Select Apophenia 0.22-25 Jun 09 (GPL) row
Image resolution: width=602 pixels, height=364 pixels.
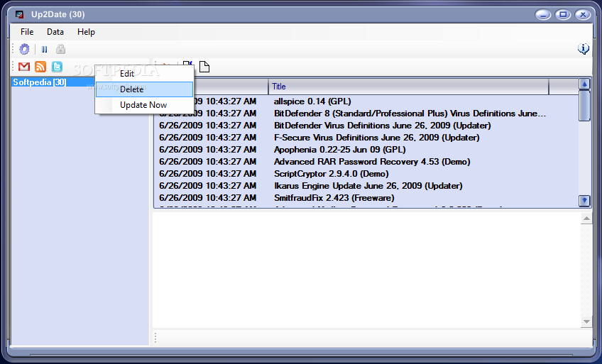pos(366,150)
